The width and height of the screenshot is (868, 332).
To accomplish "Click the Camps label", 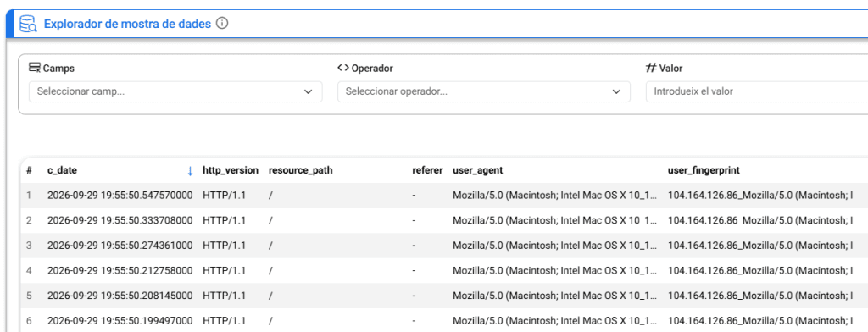I will (58, 69).
